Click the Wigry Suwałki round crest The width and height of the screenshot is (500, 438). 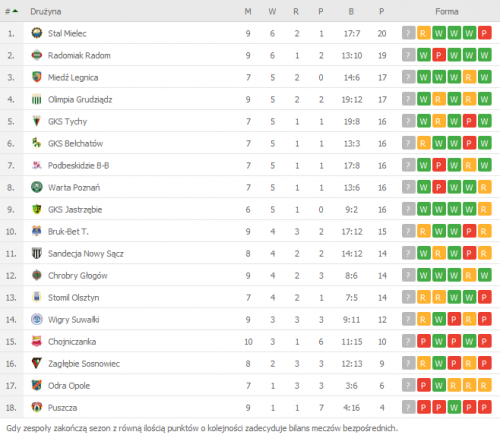tap(37, 319)
